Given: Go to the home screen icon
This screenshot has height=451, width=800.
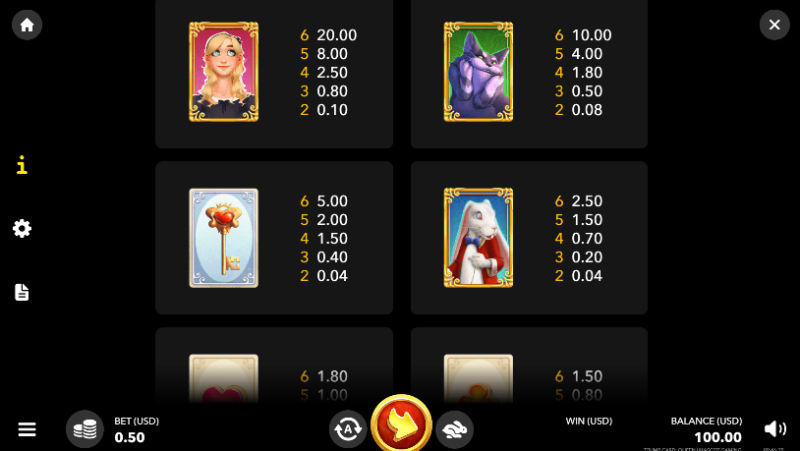Looking at the screenshot, I should (27, 24).
